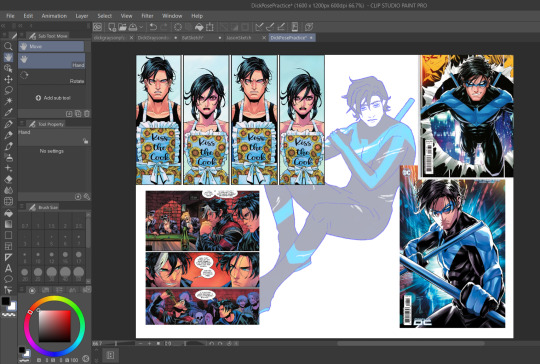Click the Fill bucket command bar icon
Viewport: 540px width, 364px height.
coord(199,27)
